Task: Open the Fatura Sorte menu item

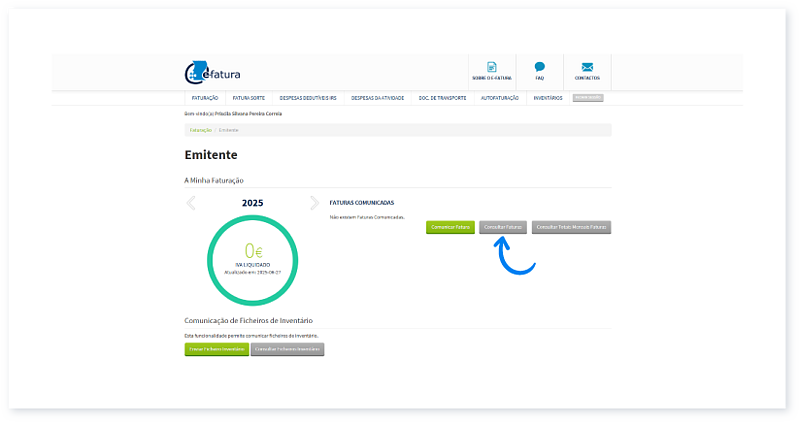Action: tap(249, 98)
